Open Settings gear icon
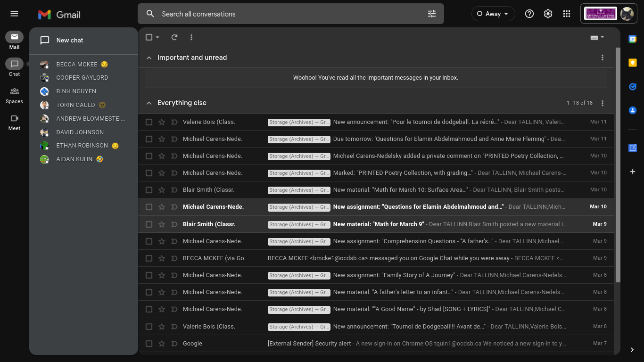The image size is (644, 362). [548, 14]
